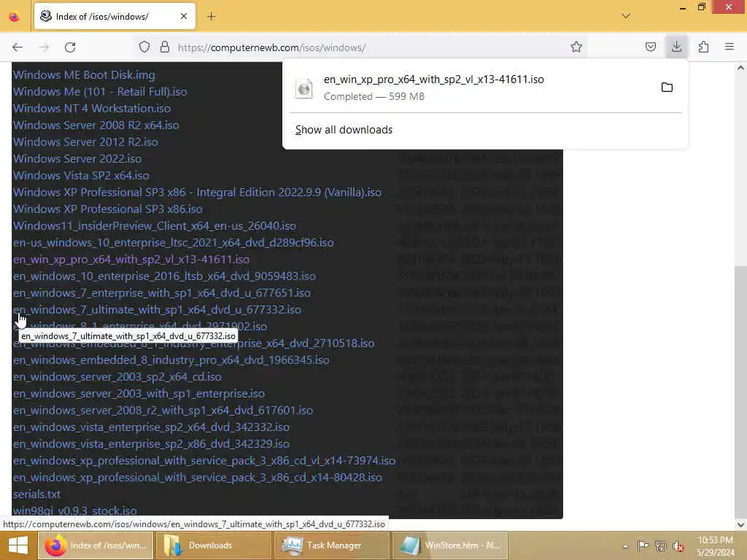Viewport: 747px width, 560px height.
Task: Open en_windows_embedded_8_industry_pro link
Action: [x=171, y=360]
